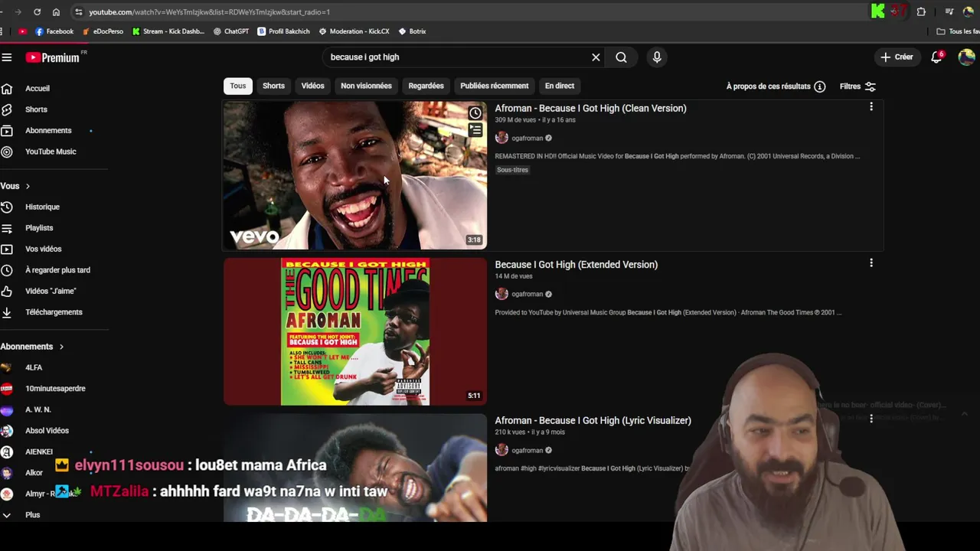This screenshot has height=551, width=980.
Task: Open the ChatGPT bookmark
Action: pyautogui.click(x=231, y=31)
